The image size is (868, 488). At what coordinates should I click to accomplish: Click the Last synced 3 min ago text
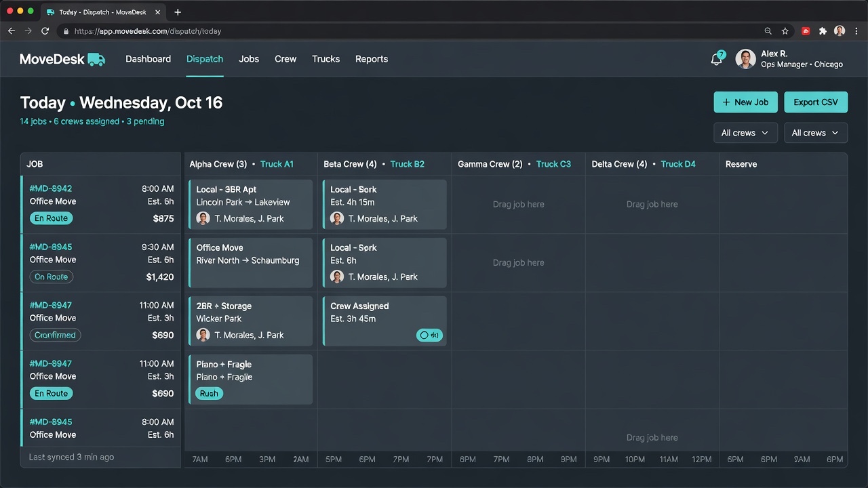[x=71, y=457]
